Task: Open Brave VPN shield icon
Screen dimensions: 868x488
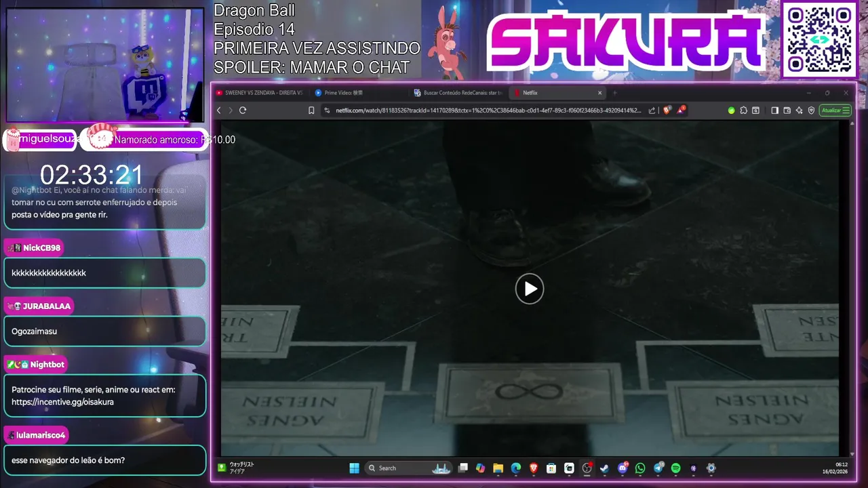Action: 811,110
